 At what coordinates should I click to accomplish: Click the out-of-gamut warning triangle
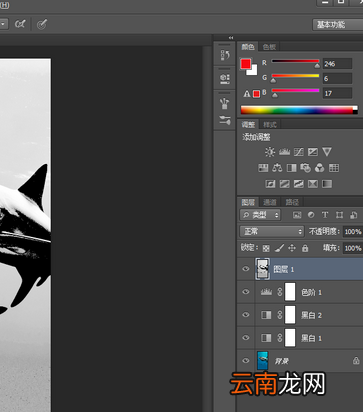click(x=247, y=94)
